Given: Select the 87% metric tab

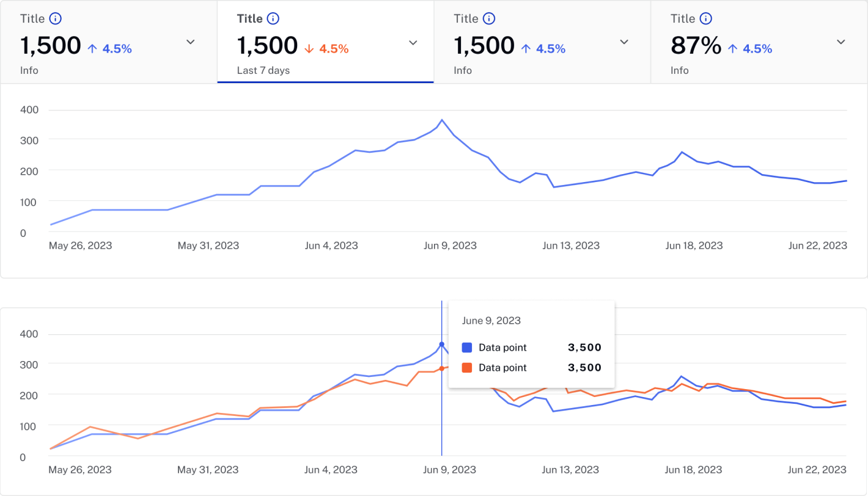Looking at the screenshot, I should pyautogui.click(x=759, y=42).
